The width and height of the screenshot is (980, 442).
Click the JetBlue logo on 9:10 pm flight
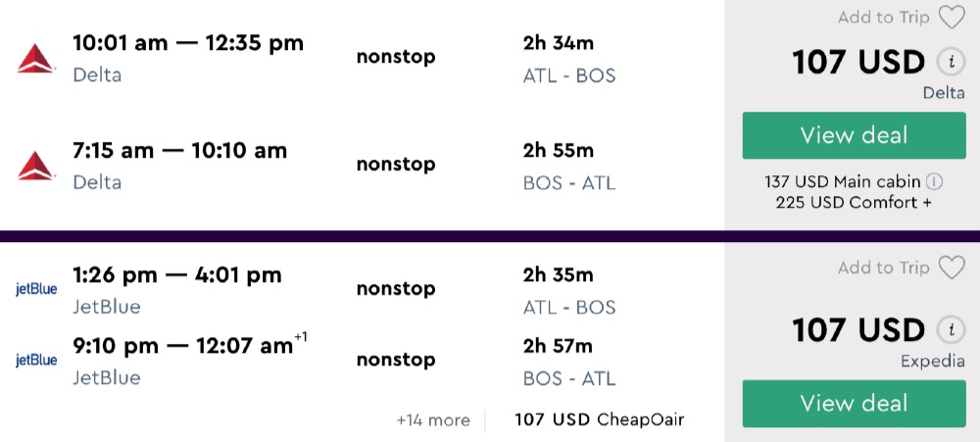(36, 360)
